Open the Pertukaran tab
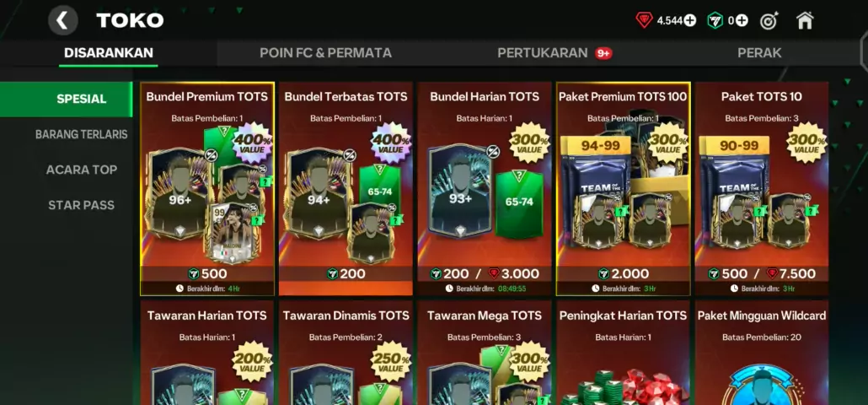The image size is (868, 405). click(x=543, y=53)
